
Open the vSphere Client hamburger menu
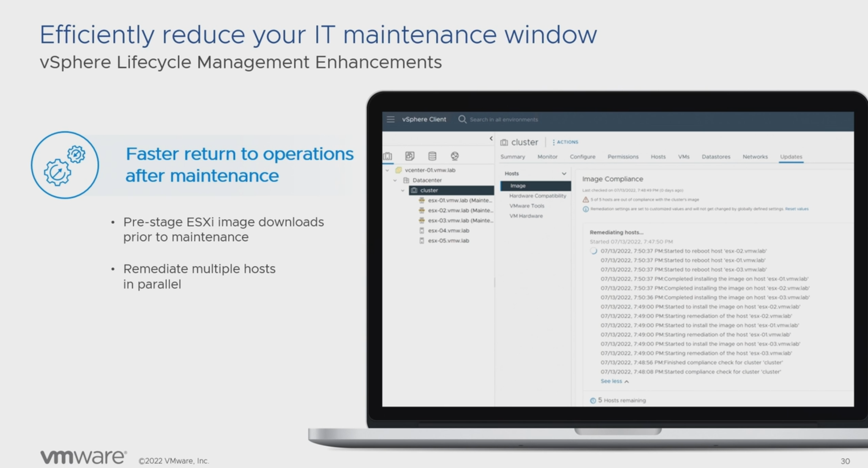(x=390, y=119)
